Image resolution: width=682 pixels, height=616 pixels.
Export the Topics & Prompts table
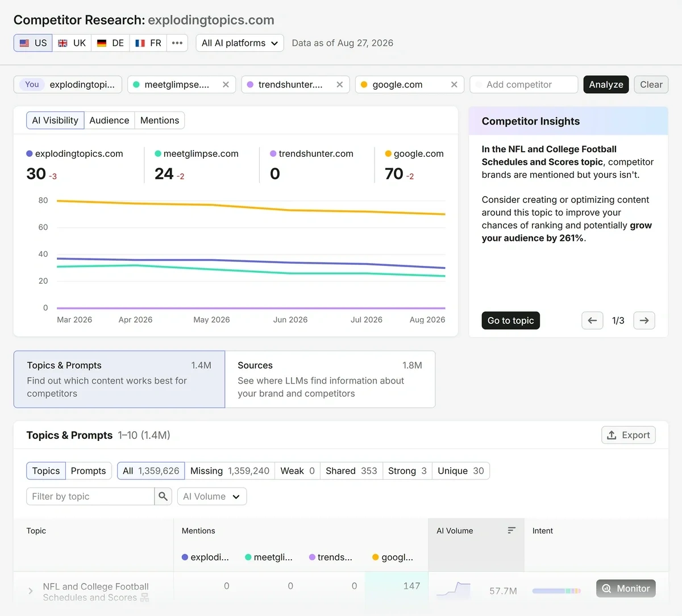(x=629, y=435)
